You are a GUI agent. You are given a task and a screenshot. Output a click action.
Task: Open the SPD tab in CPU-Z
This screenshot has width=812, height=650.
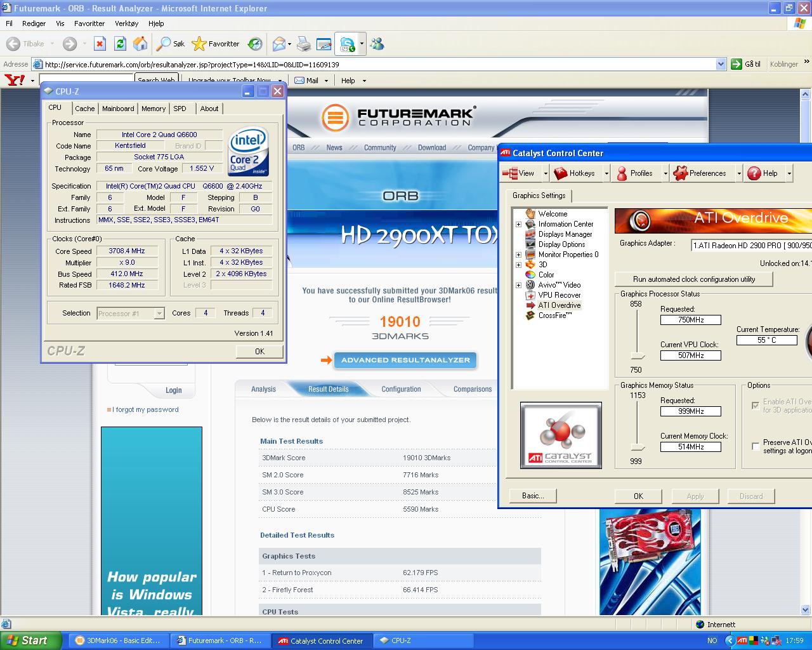pos(180,109)
